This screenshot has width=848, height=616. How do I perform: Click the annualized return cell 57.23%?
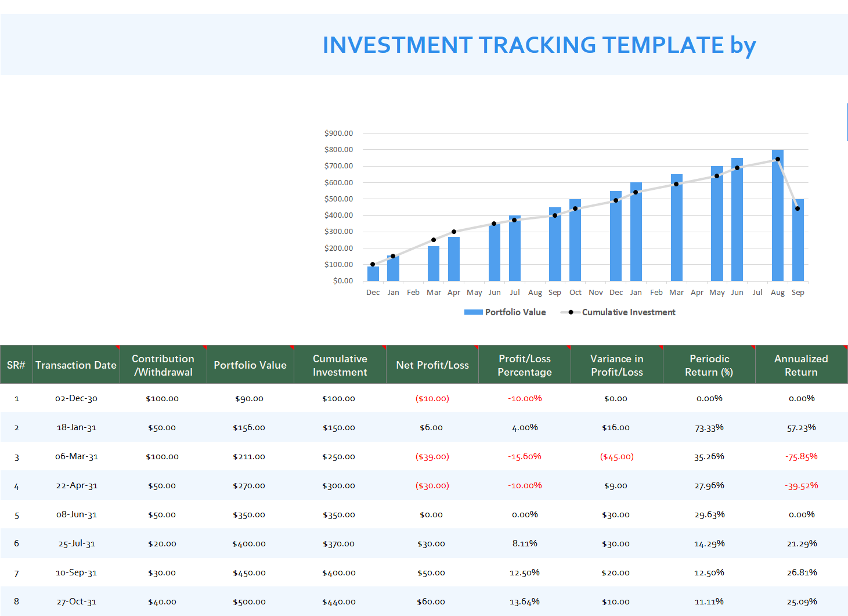pos(802,427)
